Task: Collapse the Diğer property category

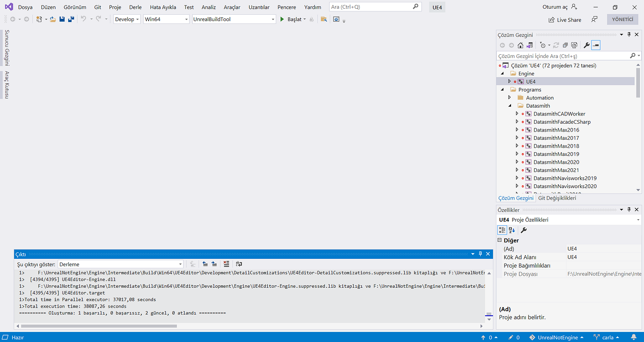Action: pos(500,240)
